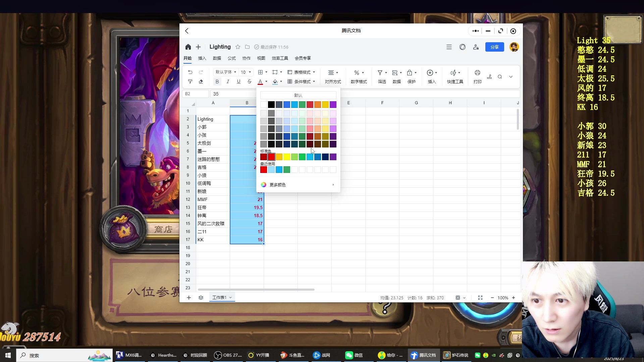The image size is (644, 362).
Task: Open the font size 10 dropdown
Action: pyautogui.click(x=246, y=72)
